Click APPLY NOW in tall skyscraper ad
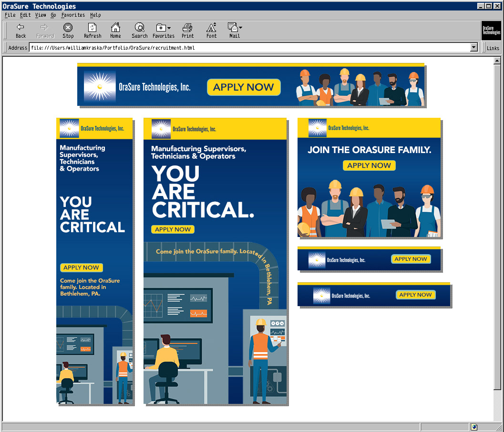The width and height of the screenshot is (504, 432). 81,267
